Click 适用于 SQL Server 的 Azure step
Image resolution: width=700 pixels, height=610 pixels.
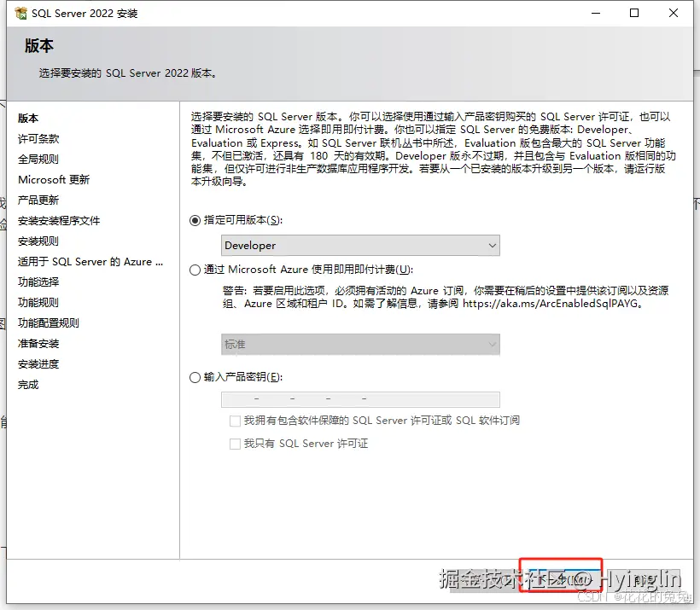click(x=90, y=262)
